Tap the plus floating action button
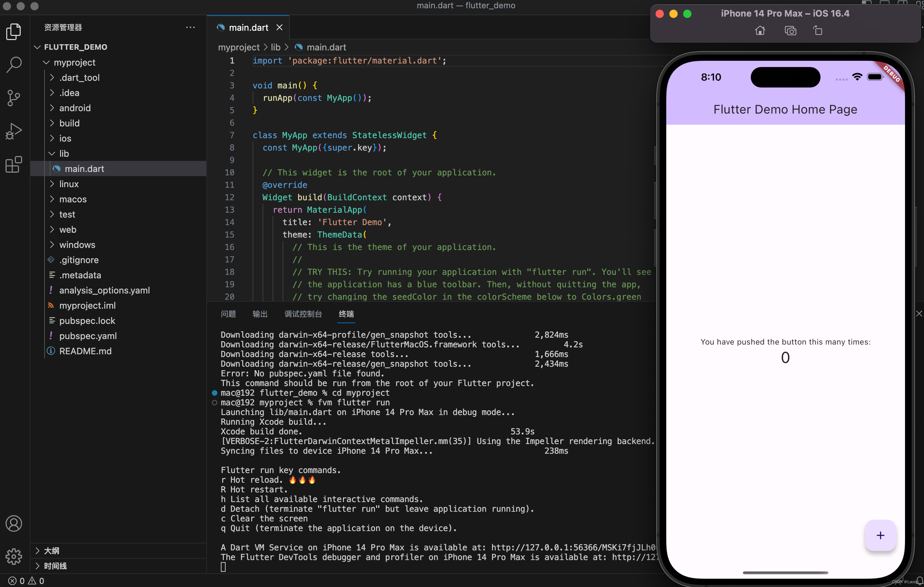924x587 pixels. click(880, 535)
